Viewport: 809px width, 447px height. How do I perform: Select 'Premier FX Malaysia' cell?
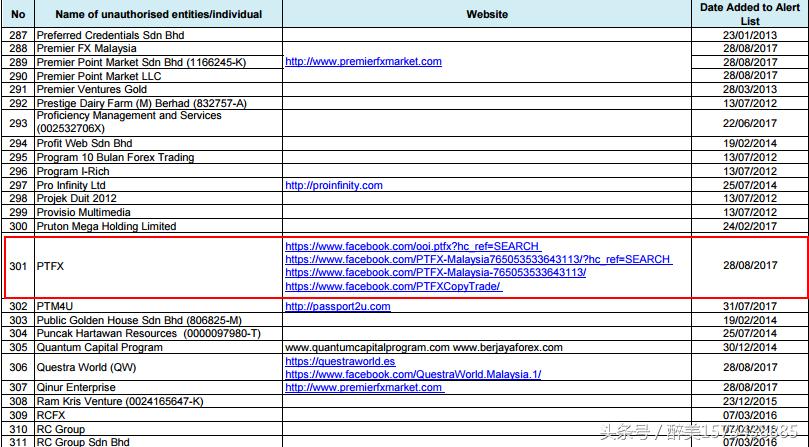pos(158,49)
